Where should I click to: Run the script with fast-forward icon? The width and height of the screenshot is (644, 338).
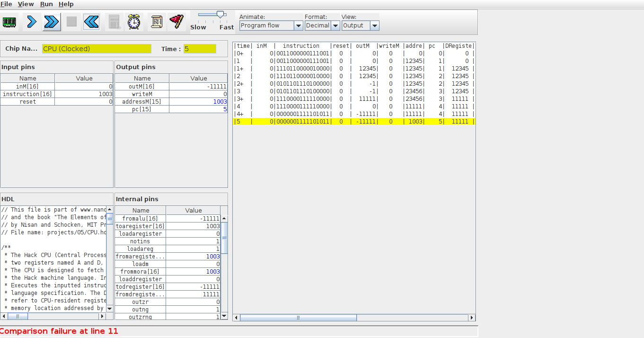[52, 22]
